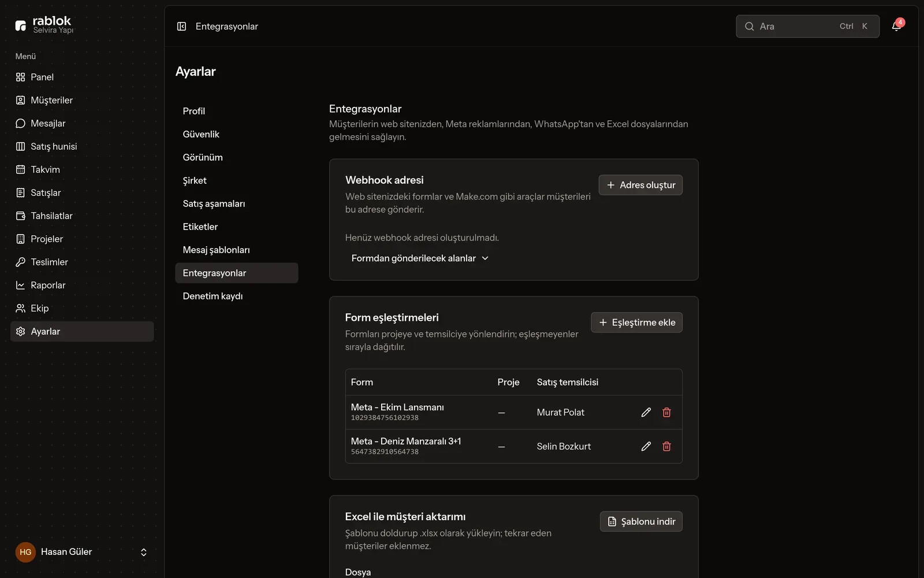Go to Müşteriler in sidebar

82,100
